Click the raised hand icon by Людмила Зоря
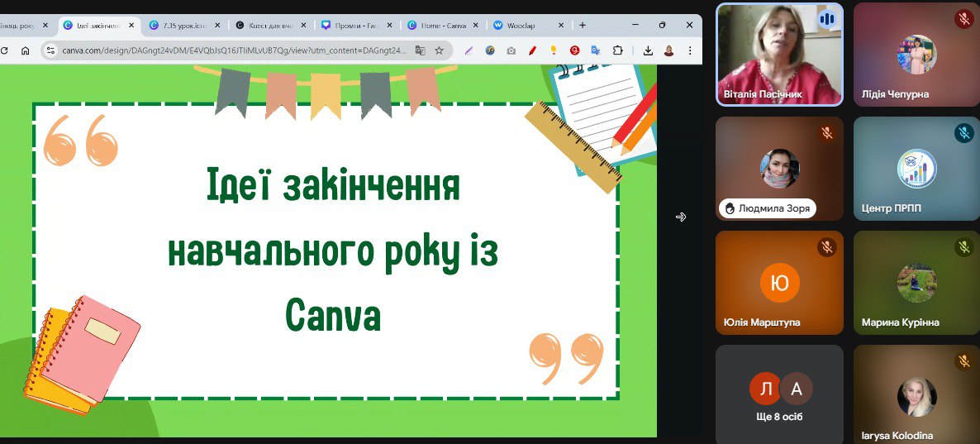Image resolution: width=980 pixels, height=444 pixels. coord(729,208)
